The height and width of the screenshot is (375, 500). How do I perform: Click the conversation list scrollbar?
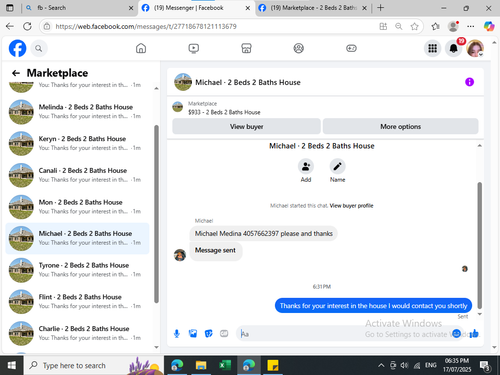click(x=156, y=214)
